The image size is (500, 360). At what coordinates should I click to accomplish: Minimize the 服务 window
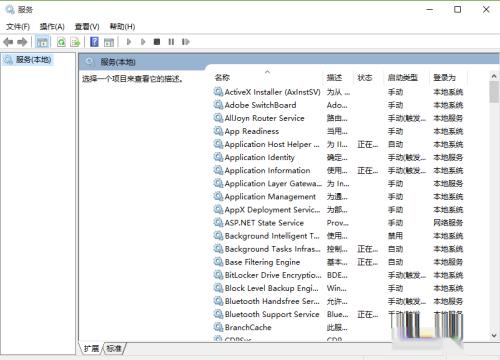(430, 10)
